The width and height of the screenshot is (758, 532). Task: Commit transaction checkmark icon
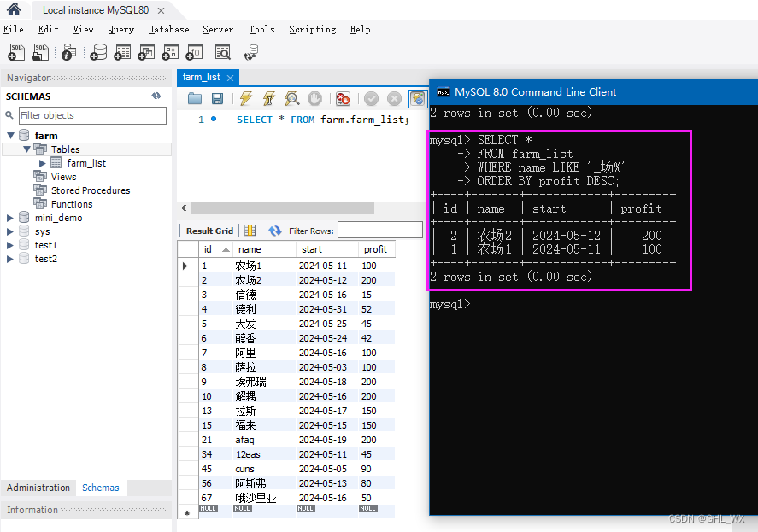pos(371,98)
